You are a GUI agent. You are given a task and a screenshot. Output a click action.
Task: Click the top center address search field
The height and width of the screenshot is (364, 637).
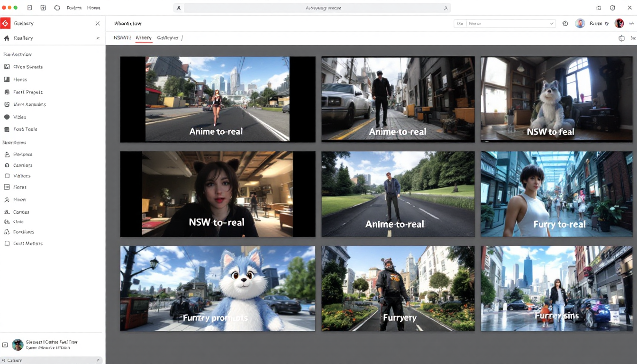tap(313, 8)
